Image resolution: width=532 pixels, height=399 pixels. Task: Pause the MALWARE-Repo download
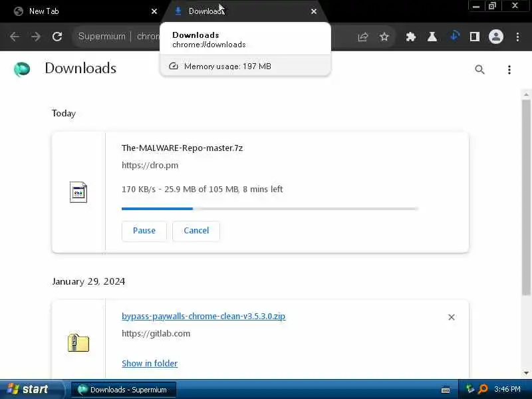[144, 231]
